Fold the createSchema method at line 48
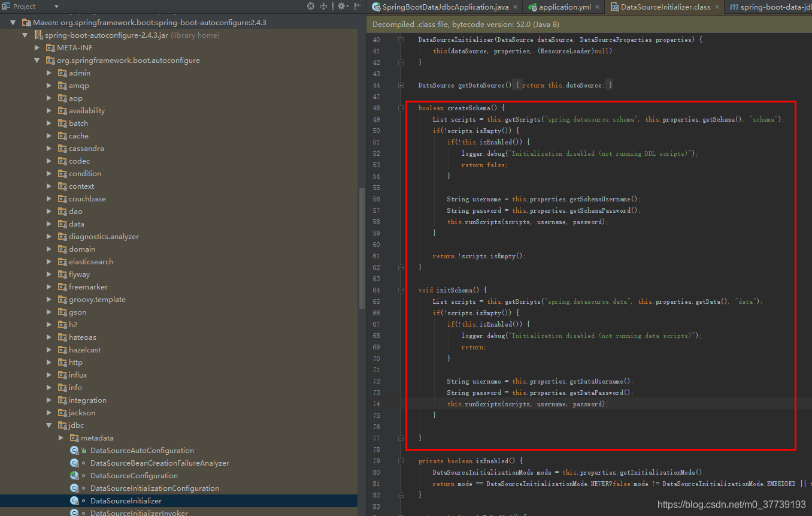This screenshot has height=516, width=812. coord(401,108)
